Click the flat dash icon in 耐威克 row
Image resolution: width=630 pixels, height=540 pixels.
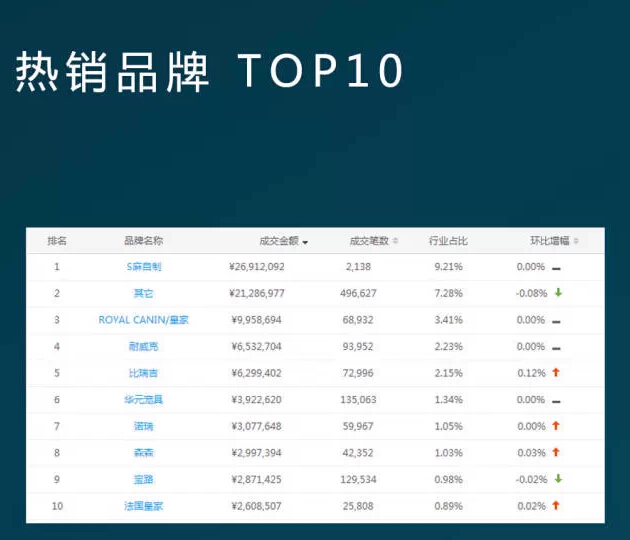(556, 348)
